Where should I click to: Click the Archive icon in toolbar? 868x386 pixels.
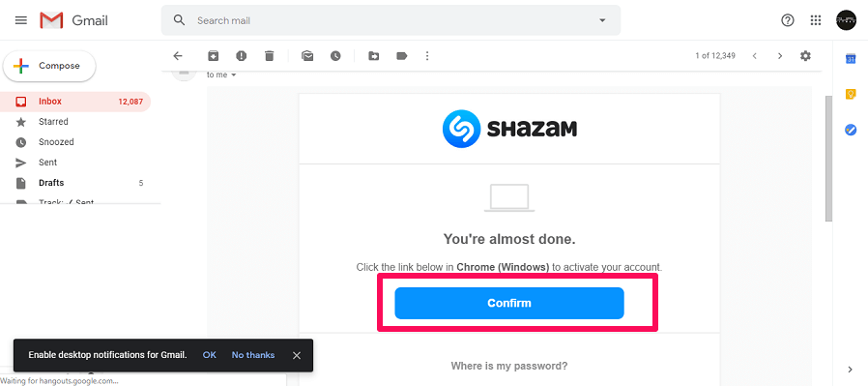[213, 56]
